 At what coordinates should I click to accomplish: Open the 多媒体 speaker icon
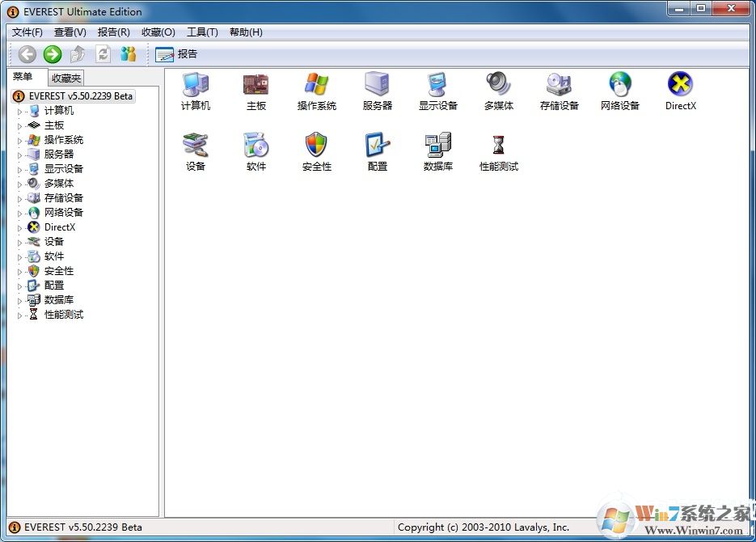498,85
